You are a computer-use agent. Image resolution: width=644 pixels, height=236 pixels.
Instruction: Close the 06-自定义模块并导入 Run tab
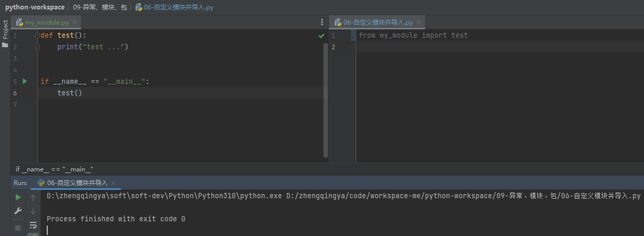click(113, 183)
